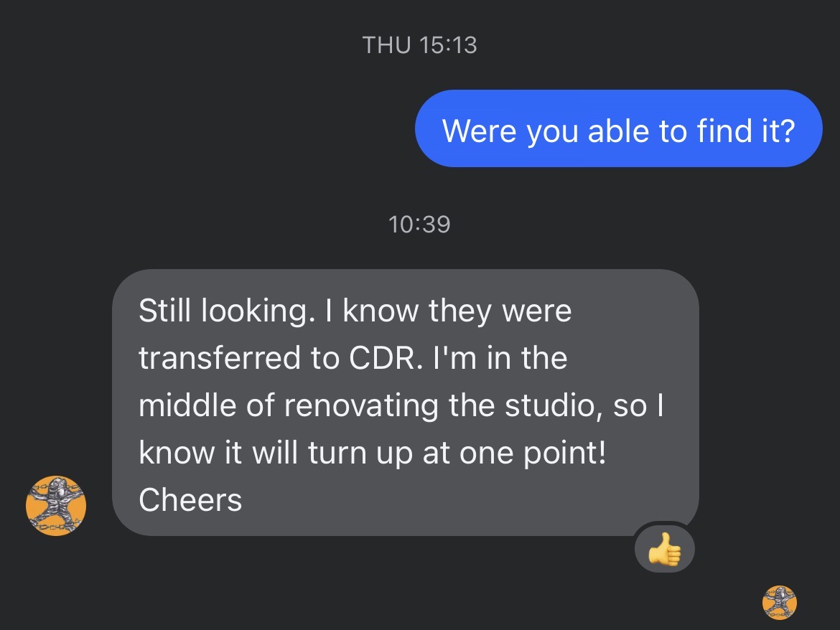Select the blue "Were you able to find it?" bubble
The image size is (840, 630).
(618, 128)
